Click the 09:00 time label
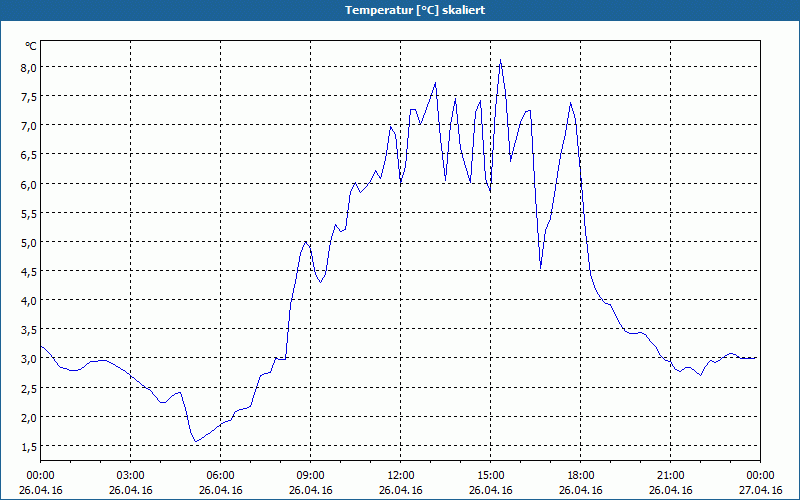Image resolution: width=800 pixels, height=500 pixels. click(x=310, y=476)
